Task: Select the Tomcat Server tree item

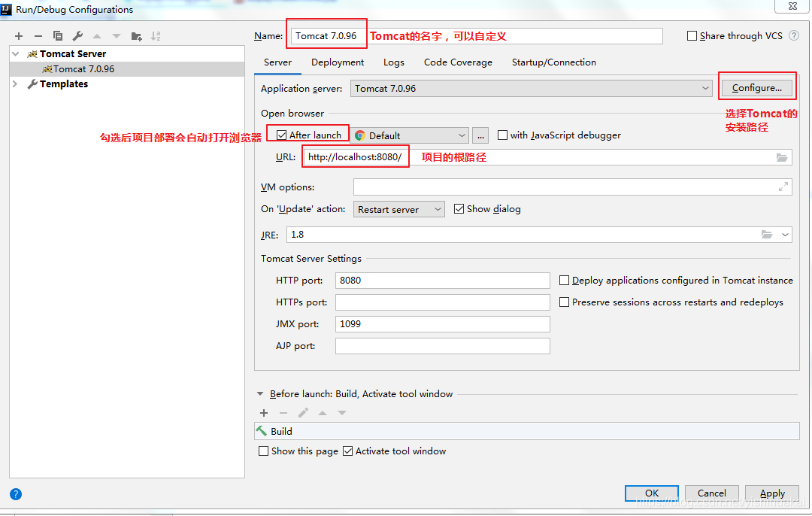Action: [73, 54]
